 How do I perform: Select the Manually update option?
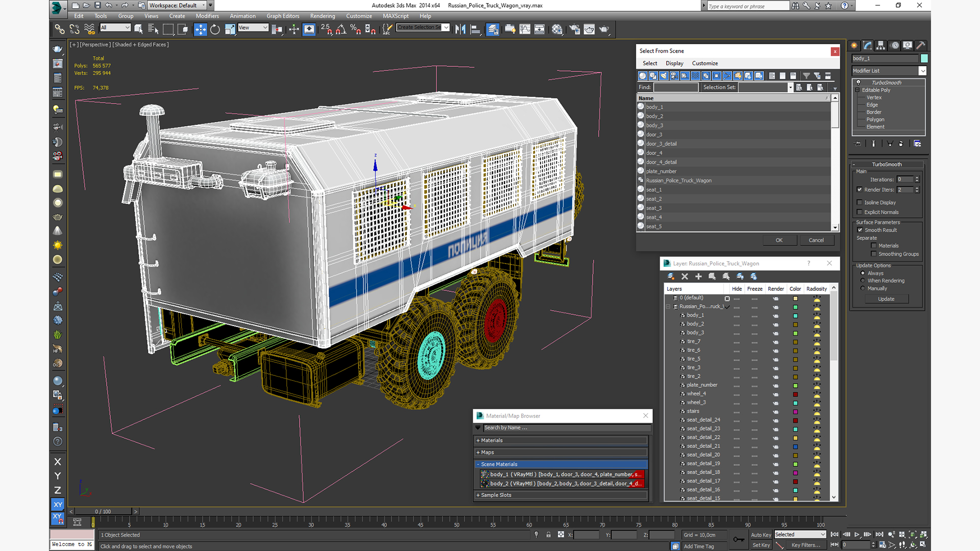(x=863, y=288)
